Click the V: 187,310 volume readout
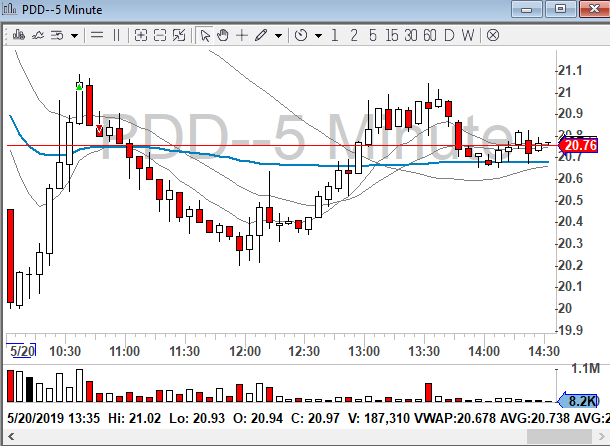Screen dimensions: 610x446 tap(379, 418)
